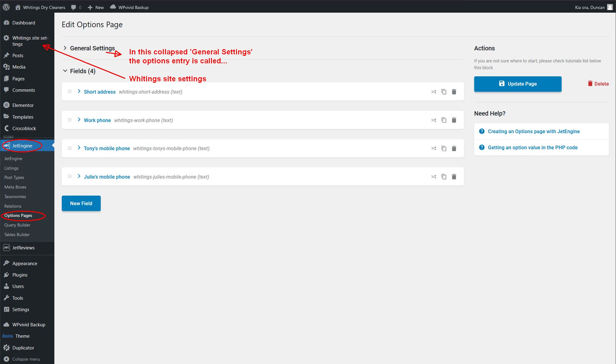
Task: Open WPvivid Backup from top bar
Action: (x=129, y=7)
